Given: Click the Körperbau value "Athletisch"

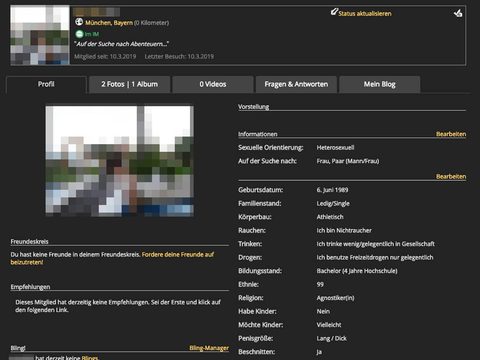Looking at the screenshot, I should [x=330, y=217].
